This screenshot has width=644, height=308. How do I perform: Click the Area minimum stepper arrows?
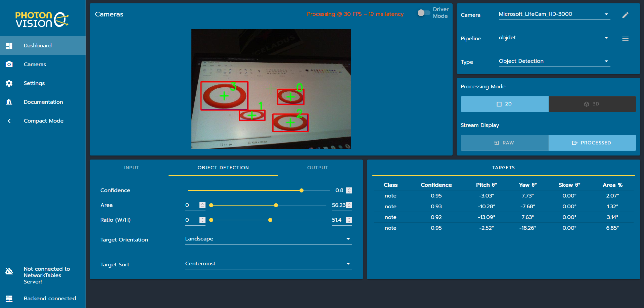pyautogui.click(x=202, y=205)
